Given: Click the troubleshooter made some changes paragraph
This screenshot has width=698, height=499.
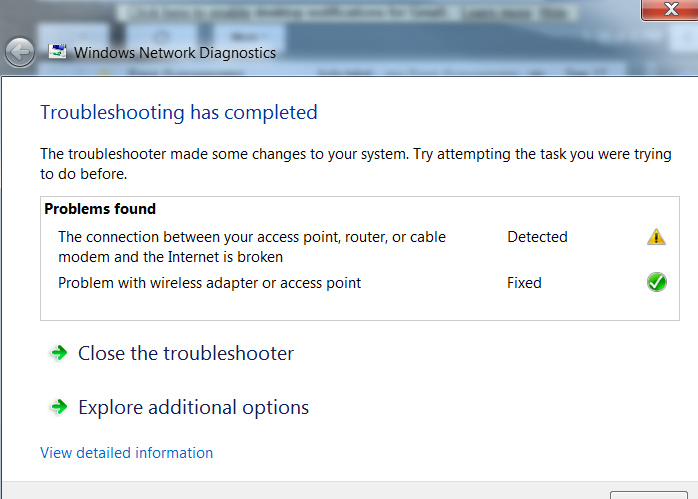Looking at the screenshot, I should click(x=355, y=164).
